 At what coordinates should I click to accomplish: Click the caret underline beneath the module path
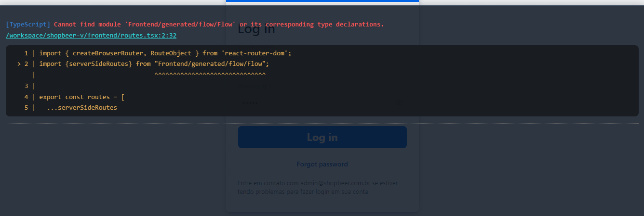(210, 75)
